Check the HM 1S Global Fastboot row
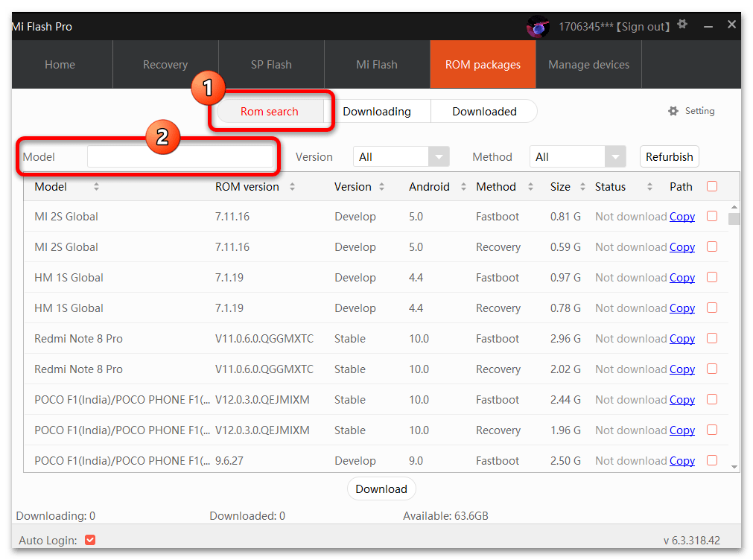 (712, 277)
